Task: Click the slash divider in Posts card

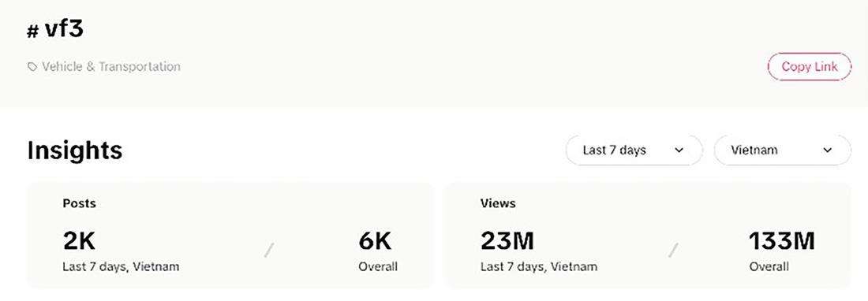Action: point(269,251)
